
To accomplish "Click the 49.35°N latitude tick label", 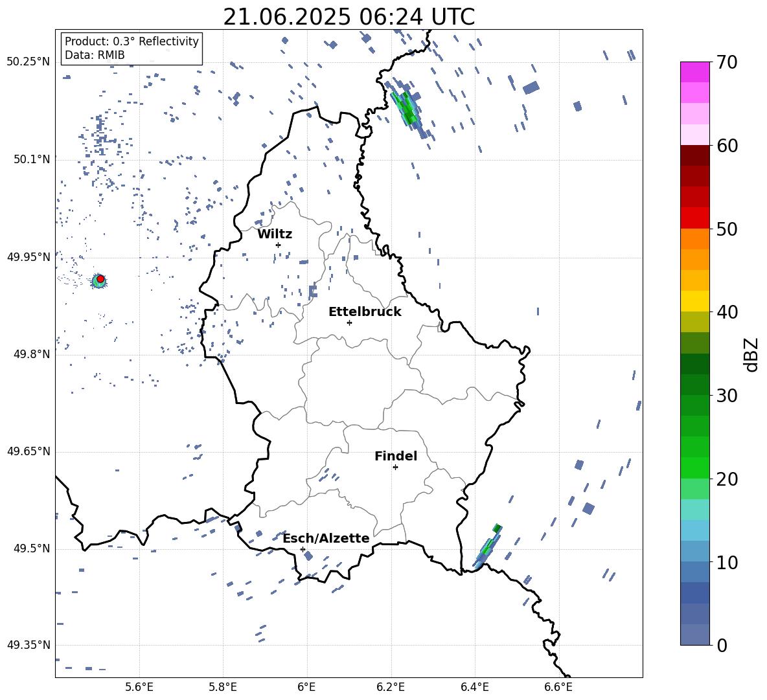I will coord(28,645).
